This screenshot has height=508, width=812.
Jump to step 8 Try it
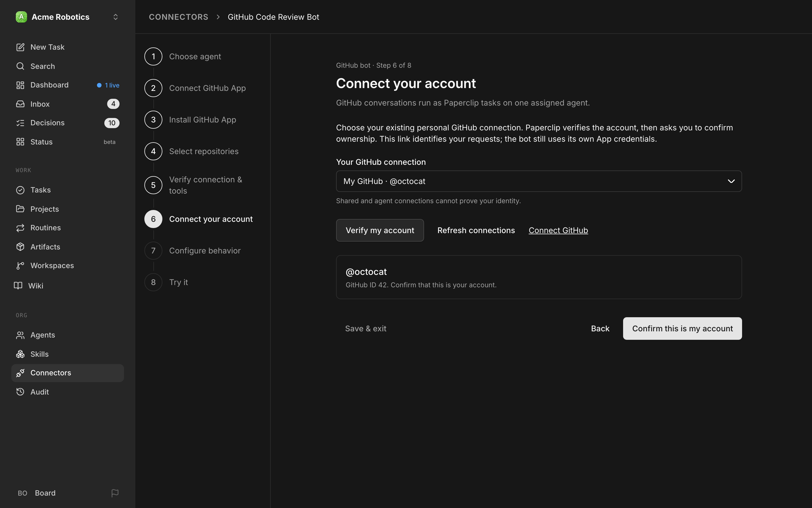point(166,282)
